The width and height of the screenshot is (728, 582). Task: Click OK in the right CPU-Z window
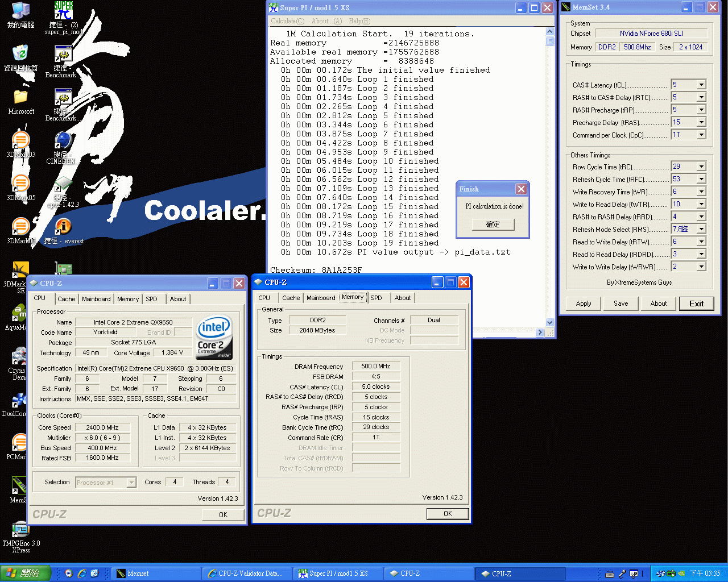tap(448, 514)
